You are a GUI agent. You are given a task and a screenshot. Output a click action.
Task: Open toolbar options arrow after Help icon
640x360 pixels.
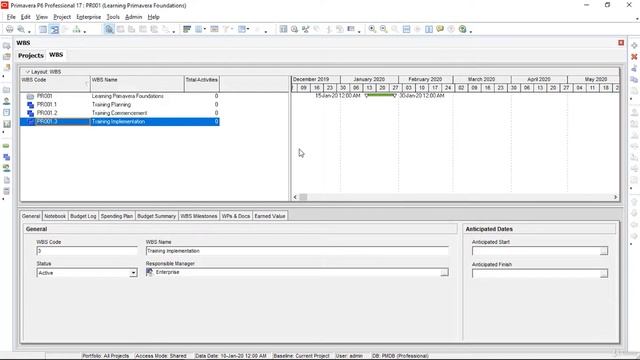click(471, 31)
